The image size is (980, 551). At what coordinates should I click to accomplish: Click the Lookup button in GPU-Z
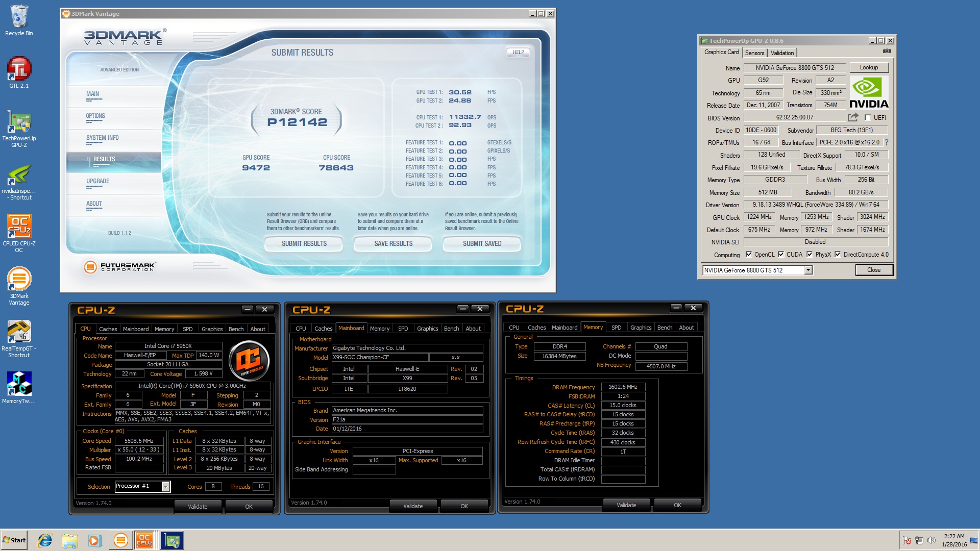coord(869,67)
